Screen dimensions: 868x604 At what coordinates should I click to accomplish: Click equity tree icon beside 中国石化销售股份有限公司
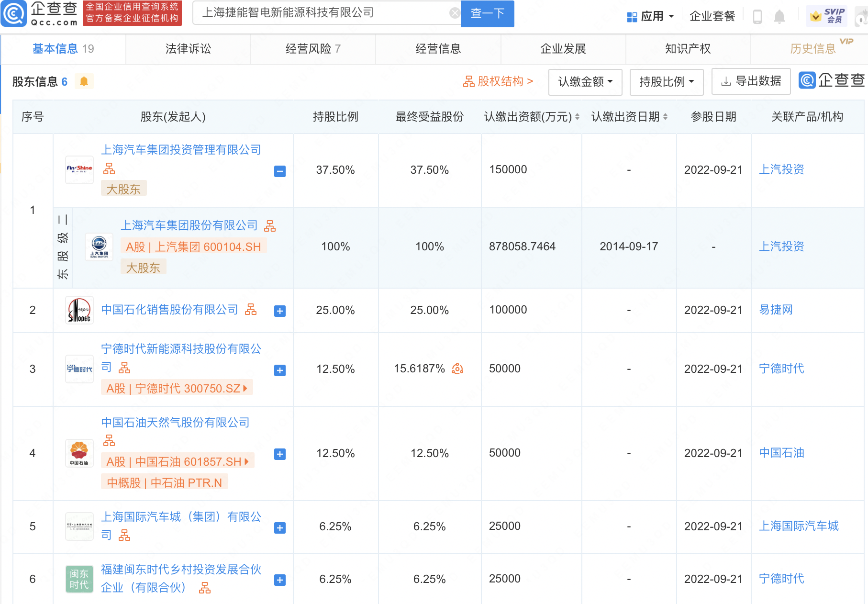coord(251,310)
